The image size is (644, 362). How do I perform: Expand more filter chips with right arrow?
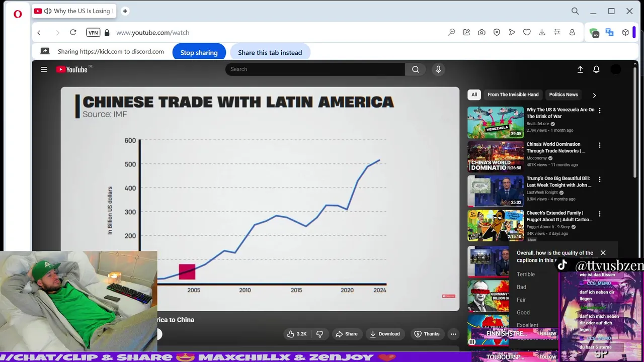594,95
